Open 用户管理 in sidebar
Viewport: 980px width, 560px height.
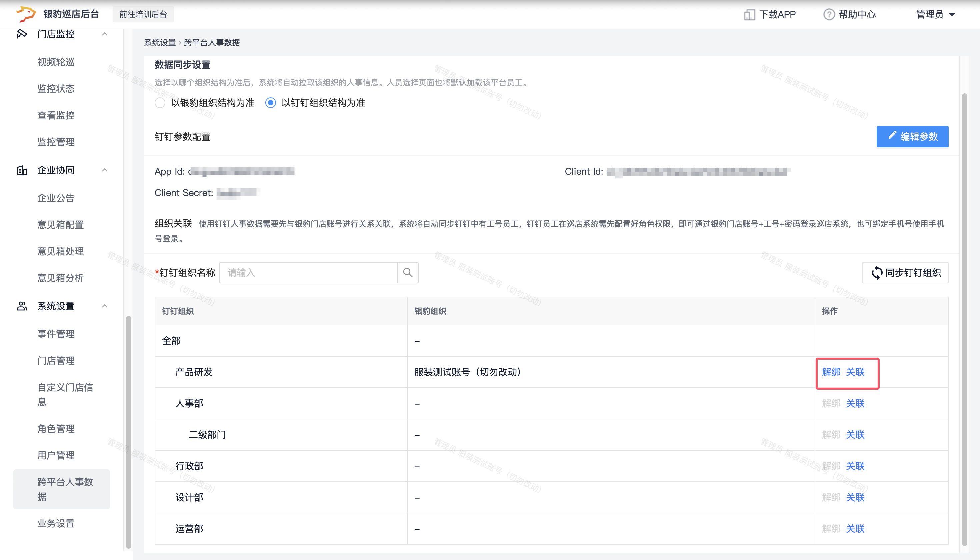pos(56,455)
